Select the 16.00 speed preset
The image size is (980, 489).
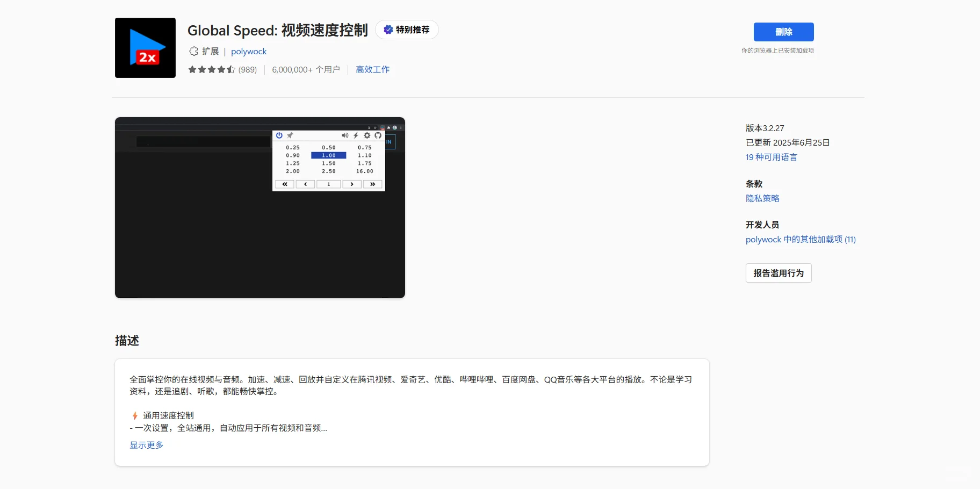coord(365,171)
